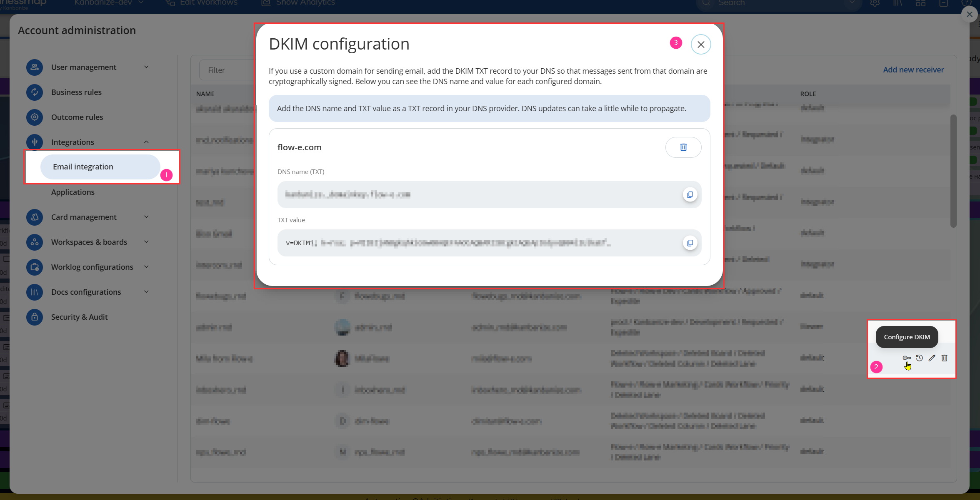Delete receiver using row trash icon
Viewport: 980px width, 500px height.
(945, 358)
